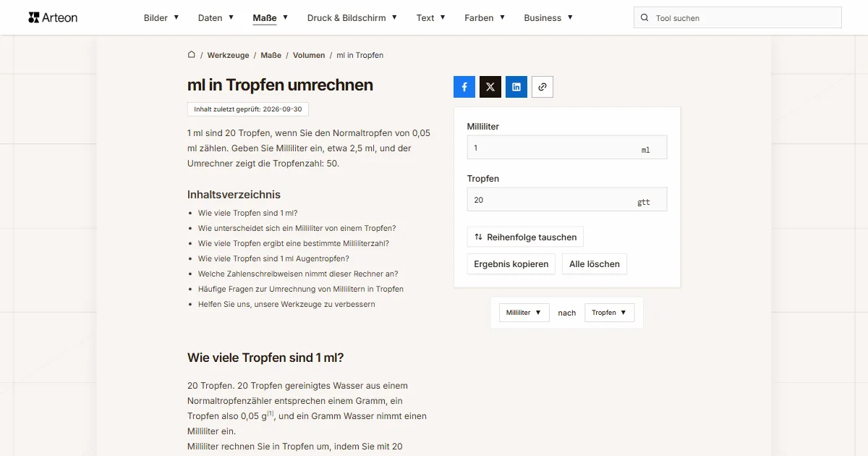Open the Maße menu

click(271, 18)
